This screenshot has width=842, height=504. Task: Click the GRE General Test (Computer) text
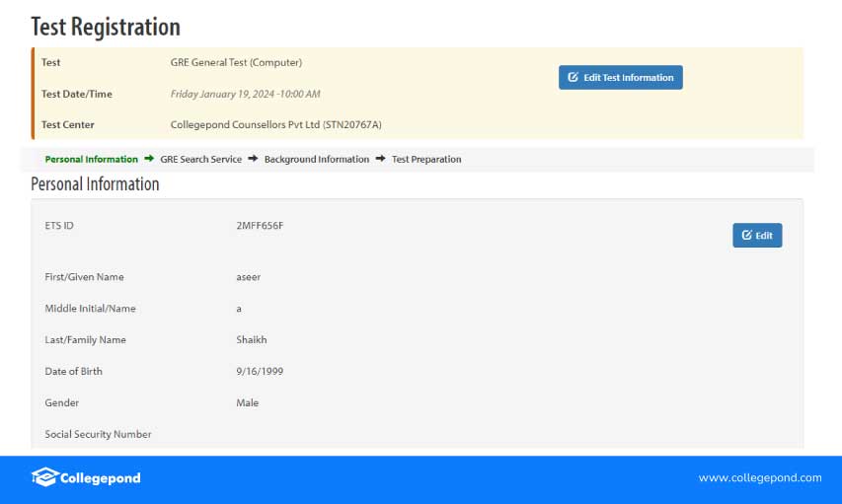pos(236,63)
